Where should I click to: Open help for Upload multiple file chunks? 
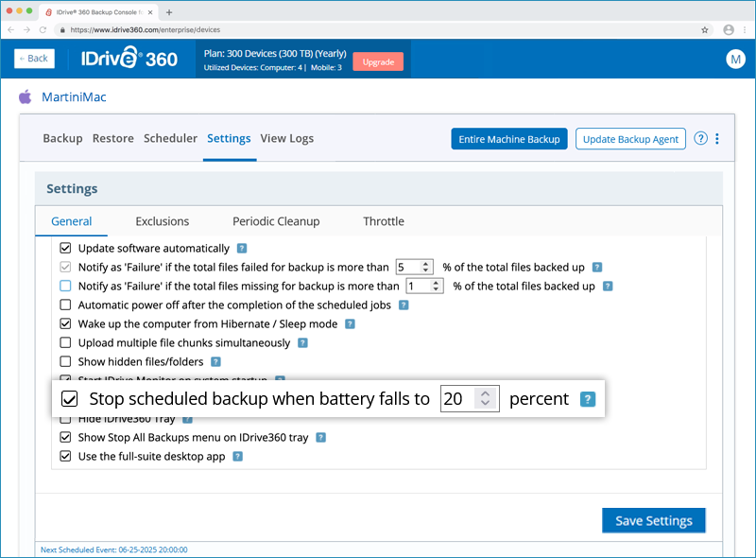pyautogui.click(x=302, y=343)
